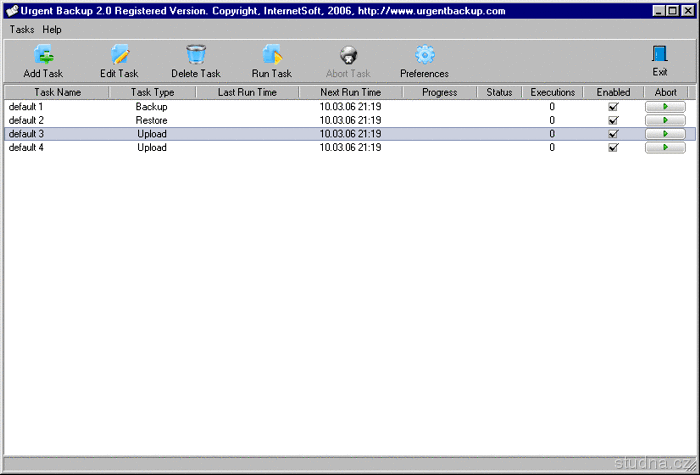Click the Add Task toolbar icon
The width and height of the screenshot is (700, 475).
(x=43, y=56)
